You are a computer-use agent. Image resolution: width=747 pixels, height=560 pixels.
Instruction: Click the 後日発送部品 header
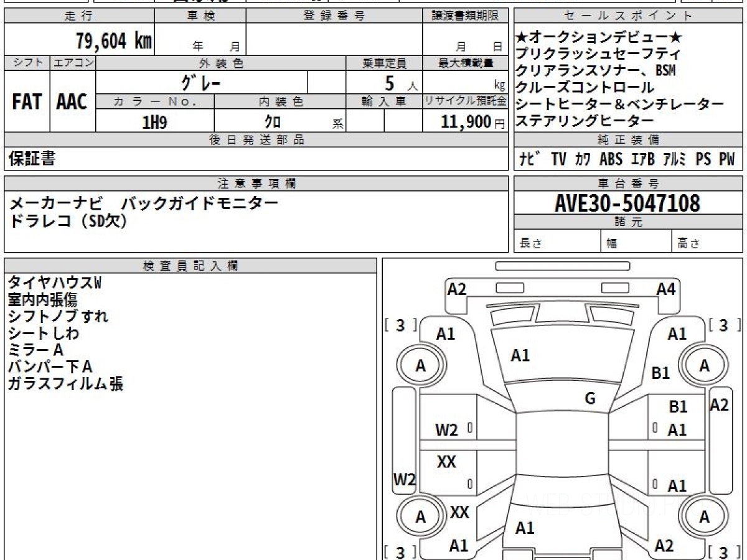[x=256, y=139]
